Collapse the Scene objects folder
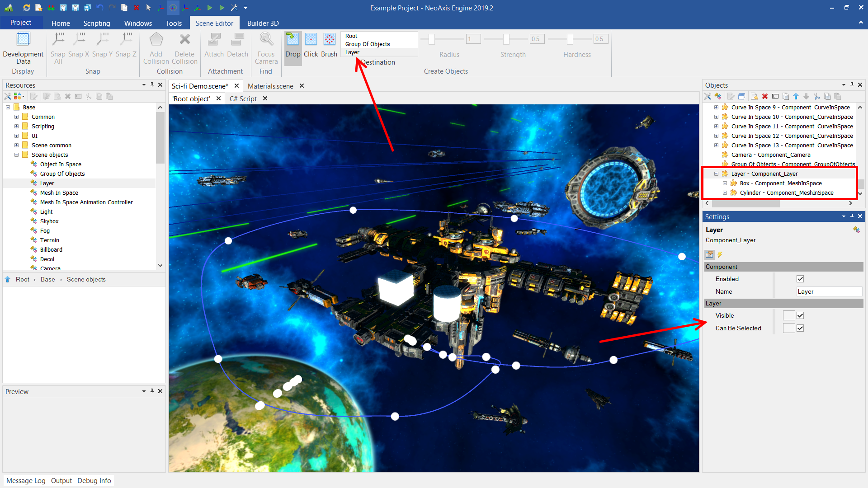 17,155
